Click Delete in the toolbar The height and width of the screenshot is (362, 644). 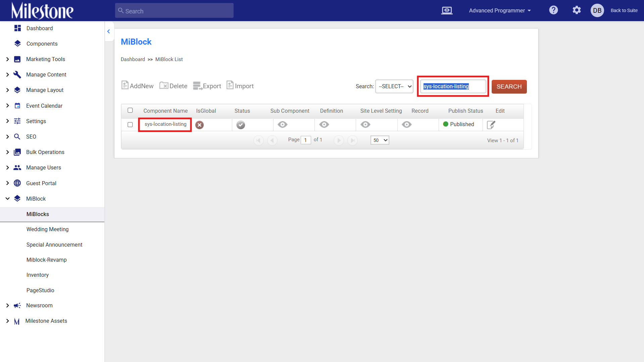[x=173, y=86]
